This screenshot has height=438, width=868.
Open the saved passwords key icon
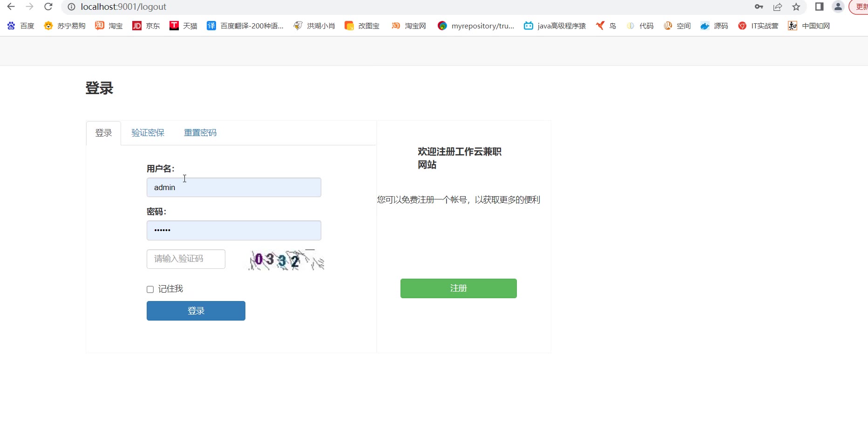tap(759, 7)
